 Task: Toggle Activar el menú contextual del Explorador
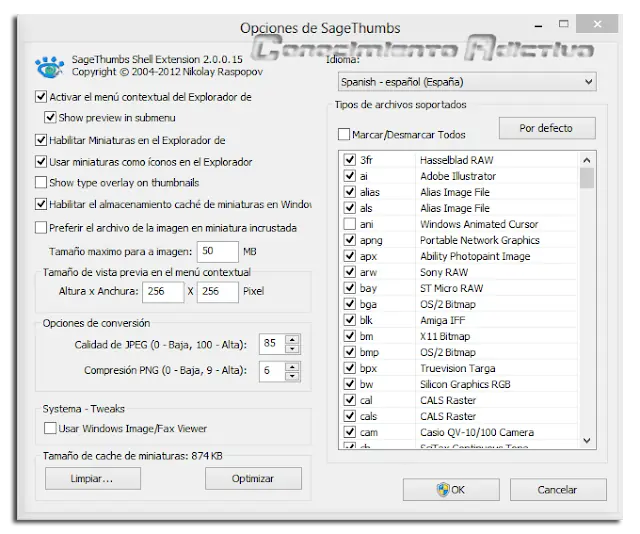pos(41,97)
